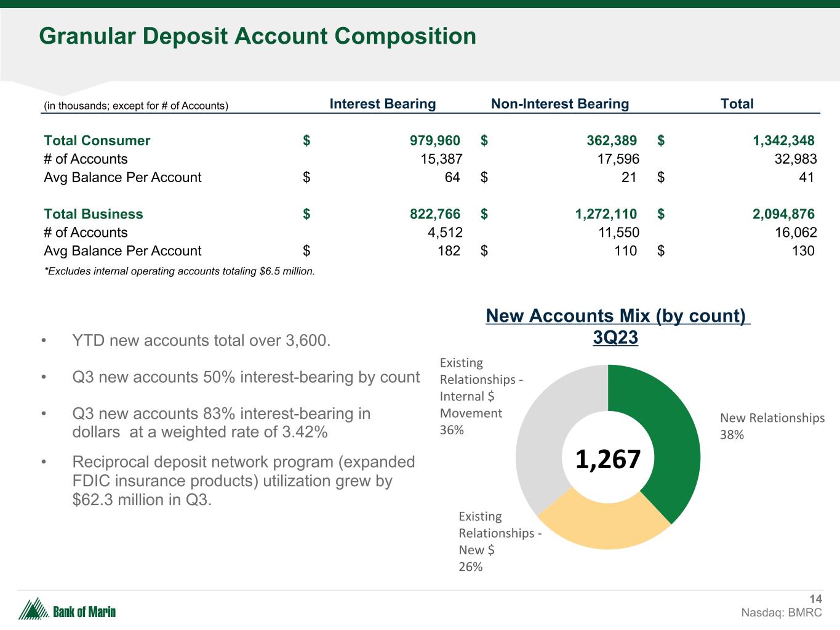Click the 1,272,110 non-interest bearing business value

[x=606, y=214]
